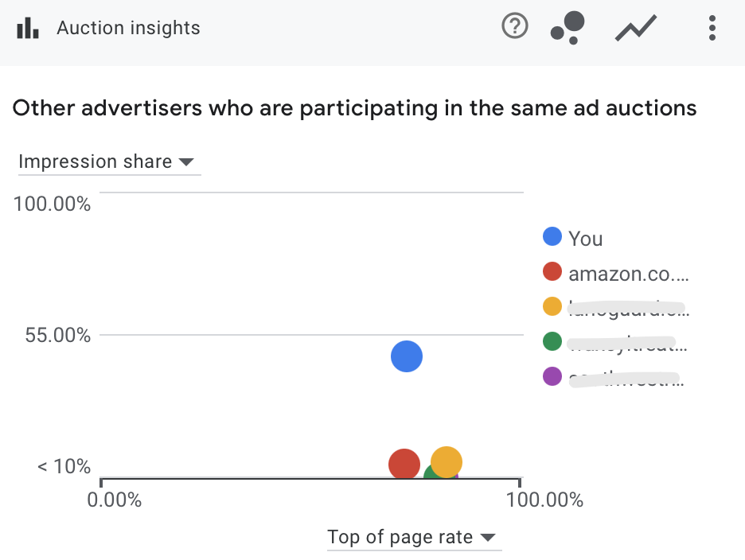Image resolution: width=745 pixels, height=560 pixels.
Task: Click the Auction insights title
Action: point(127,28)
